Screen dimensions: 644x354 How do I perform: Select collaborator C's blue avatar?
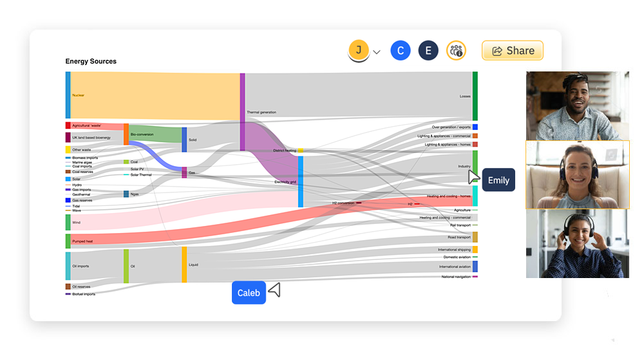tap(401, 50)
